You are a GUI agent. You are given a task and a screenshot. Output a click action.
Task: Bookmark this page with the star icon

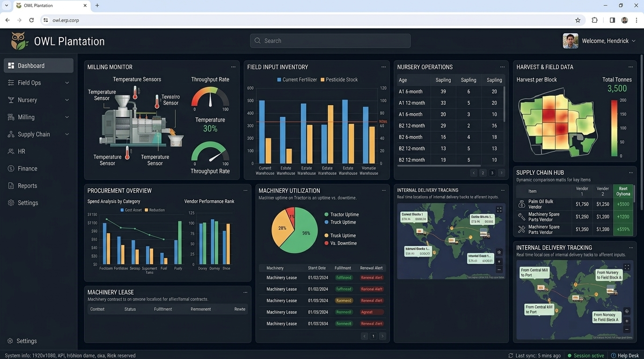point(578,20)
